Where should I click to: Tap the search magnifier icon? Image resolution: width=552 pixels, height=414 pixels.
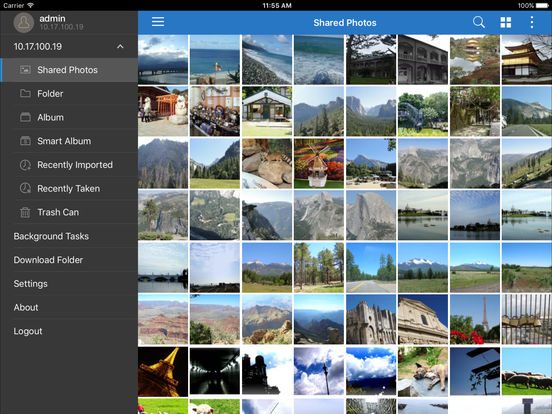point(478,22)
